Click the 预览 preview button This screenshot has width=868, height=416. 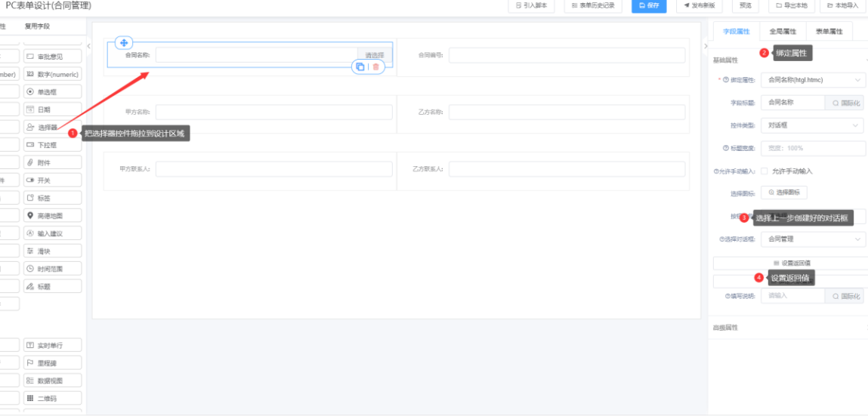click(745, 5)
